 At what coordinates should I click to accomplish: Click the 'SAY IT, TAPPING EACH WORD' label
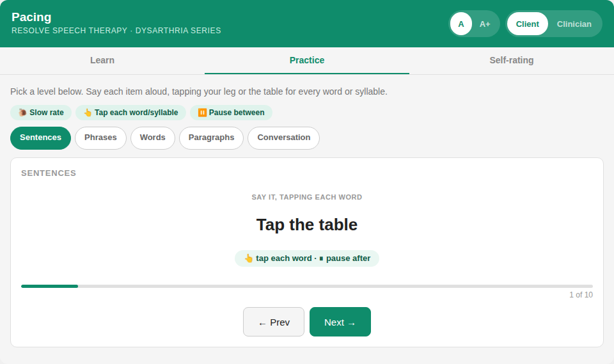[307, 197]
